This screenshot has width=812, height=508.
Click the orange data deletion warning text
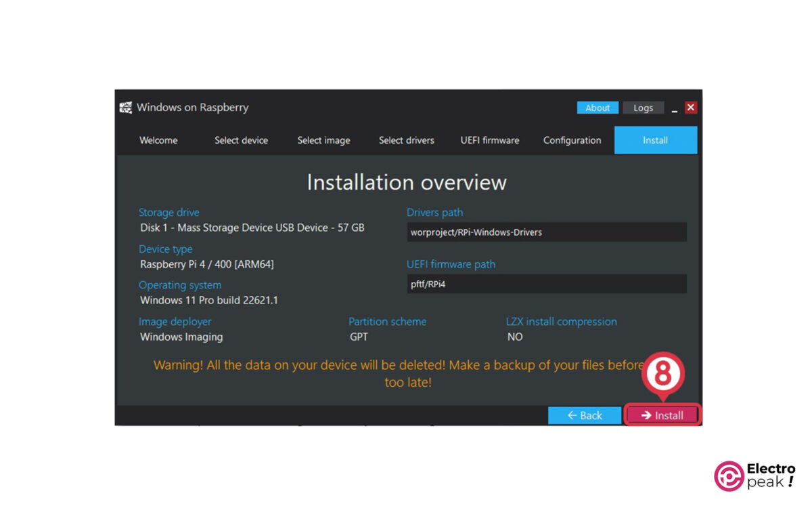pos(407,374)
